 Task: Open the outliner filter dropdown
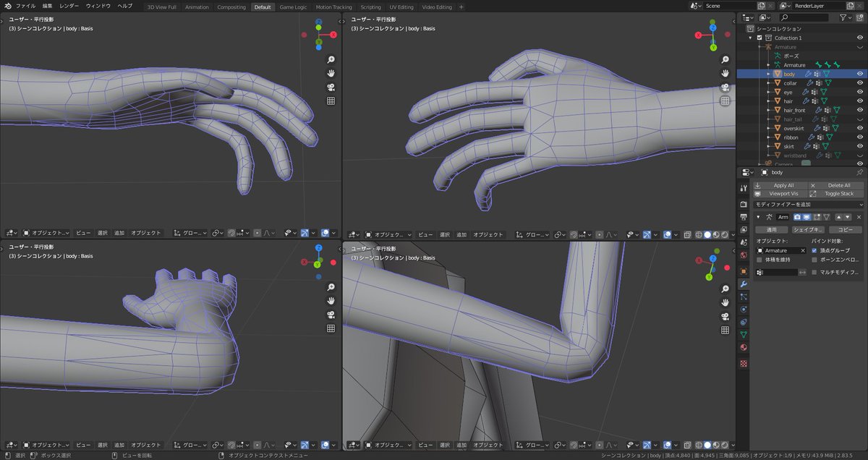846,17
